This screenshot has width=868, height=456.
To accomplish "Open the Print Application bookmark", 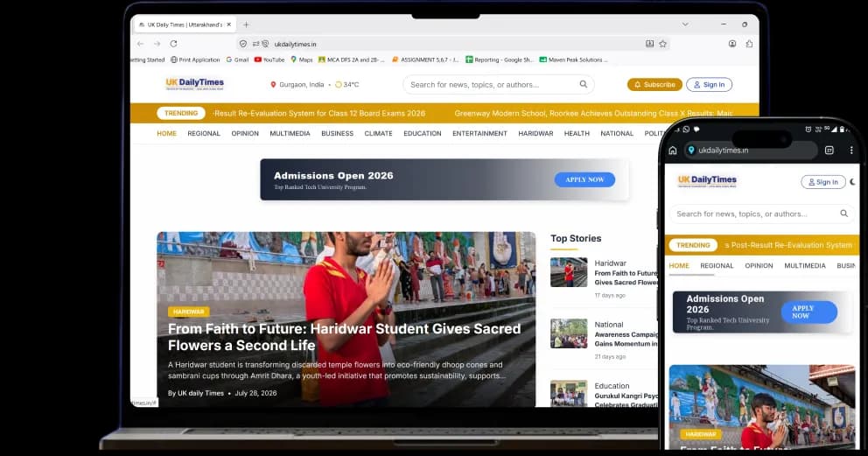I will pyautogui.click(x=195, y=60).
